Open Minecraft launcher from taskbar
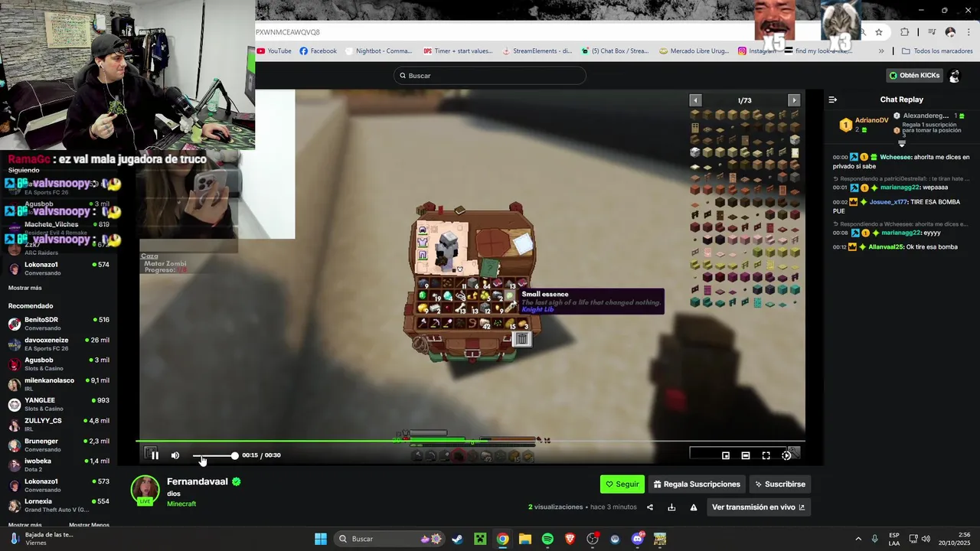Screen dimensions: 980x551 click(x=480, y=539)
